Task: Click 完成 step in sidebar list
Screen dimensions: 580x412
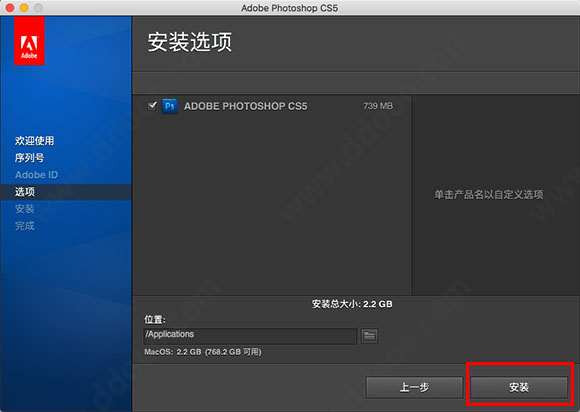Action: (25, 226)
